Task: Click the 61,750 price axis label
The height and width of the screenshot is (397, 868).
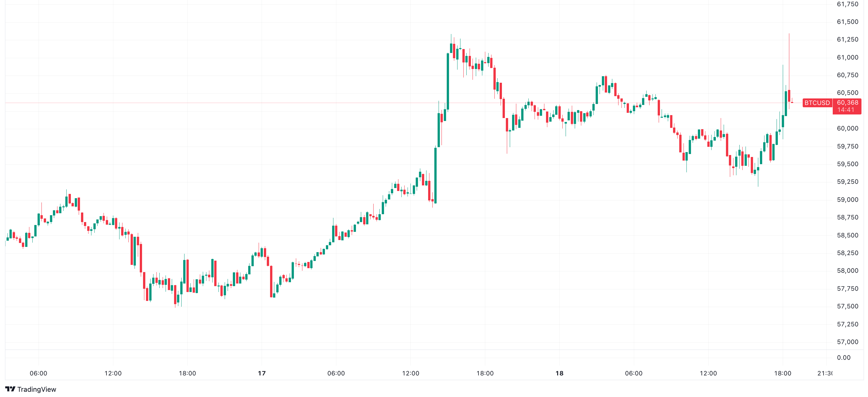Action: tap(847, 4)
